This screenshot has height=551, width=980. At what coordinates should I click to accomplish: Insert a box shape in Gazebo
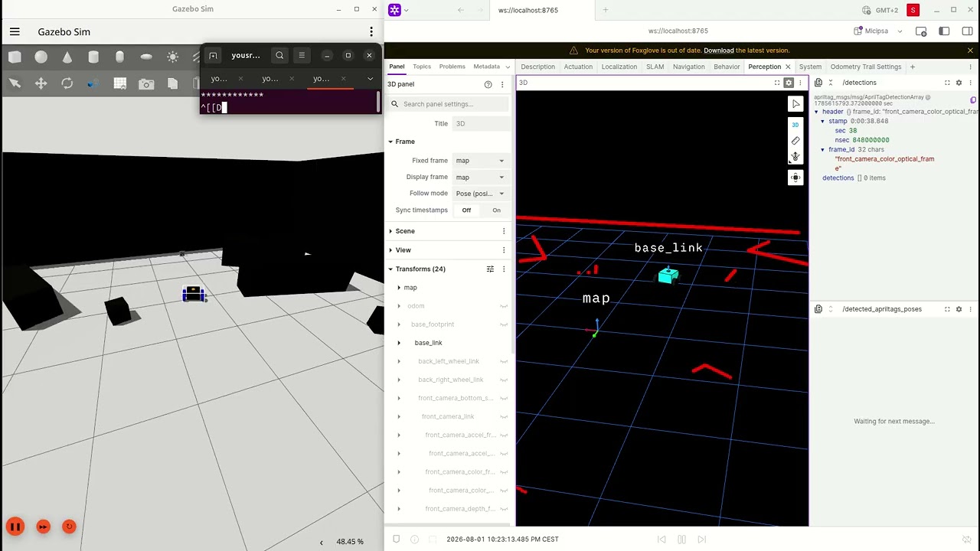pos(15,57)
